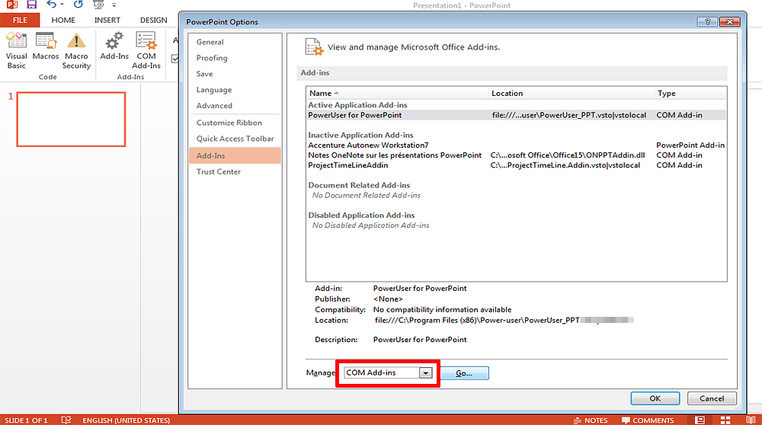Click the Undo arrow icon
Viewport: 762px width, 425px height.
tap(51, 5)
